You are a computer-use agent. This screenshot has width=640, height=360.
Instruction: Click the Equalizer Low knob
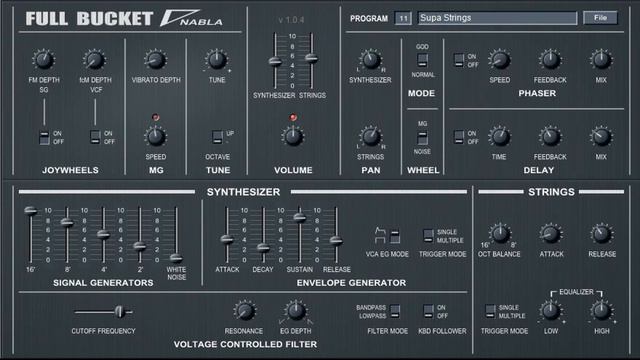coord(551,311)
